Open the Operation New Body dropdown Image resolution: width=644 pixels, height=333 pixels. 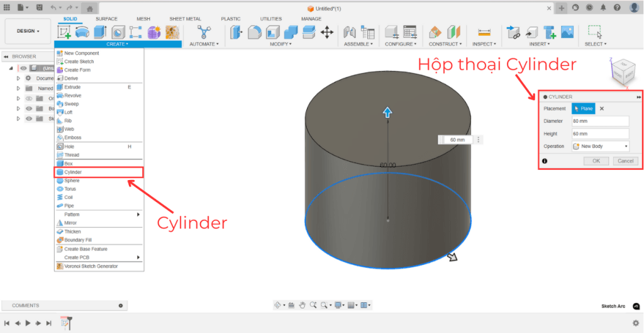coord(600,146)
